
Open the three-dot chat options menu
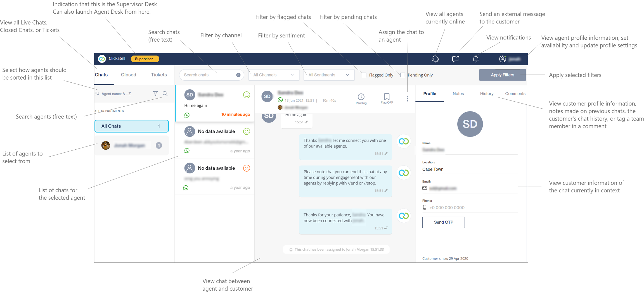[407, 99]
